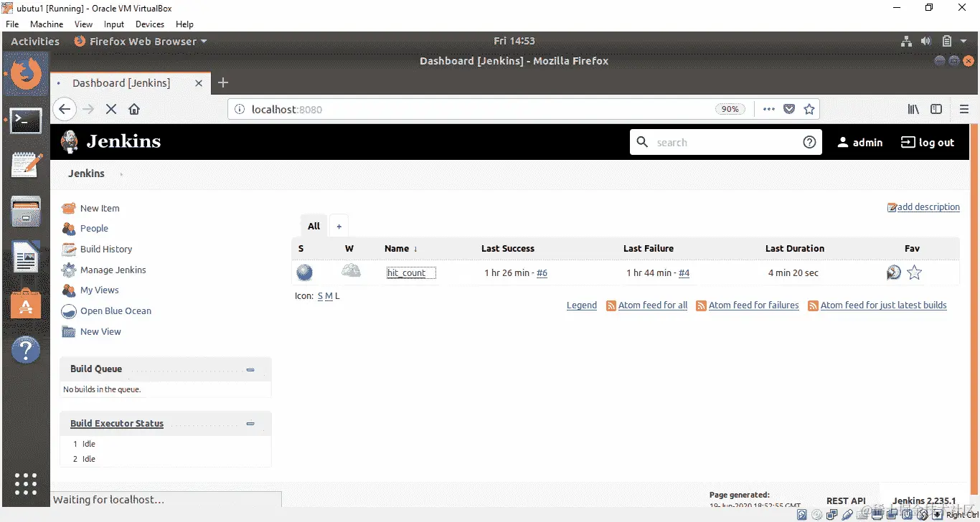Sort jobs by Name column
The width and height of the screenshot is (980, 522).
click(x=401, y=248)
